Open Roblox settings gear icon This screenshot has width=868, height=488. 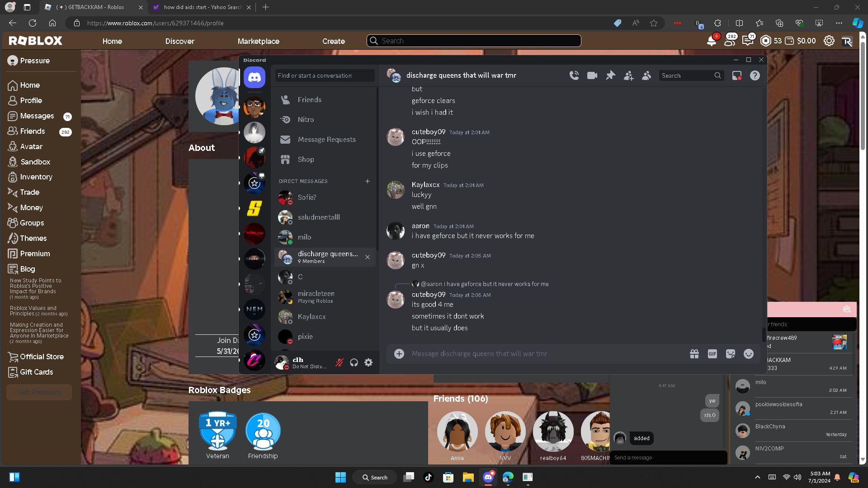click(x=829, y=41)
